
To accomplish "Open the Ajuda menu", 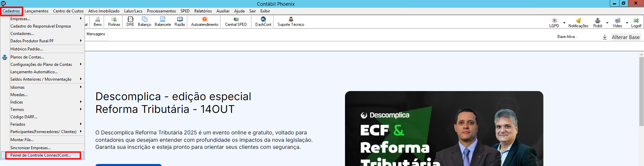I will pos(239,11).
